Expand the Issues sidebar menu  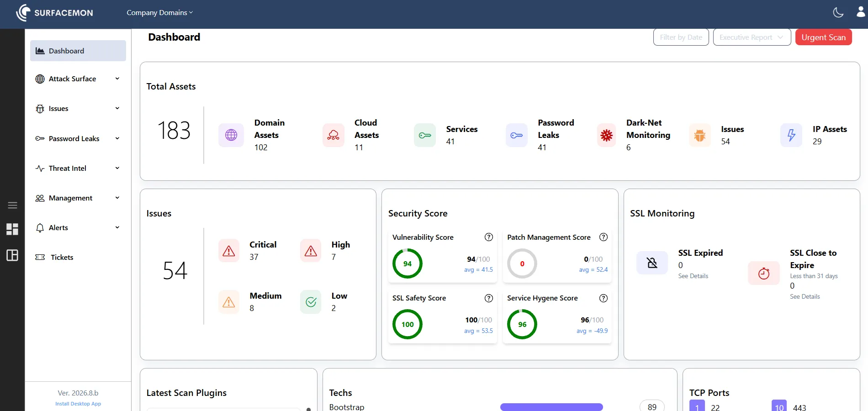pos(78,109)
